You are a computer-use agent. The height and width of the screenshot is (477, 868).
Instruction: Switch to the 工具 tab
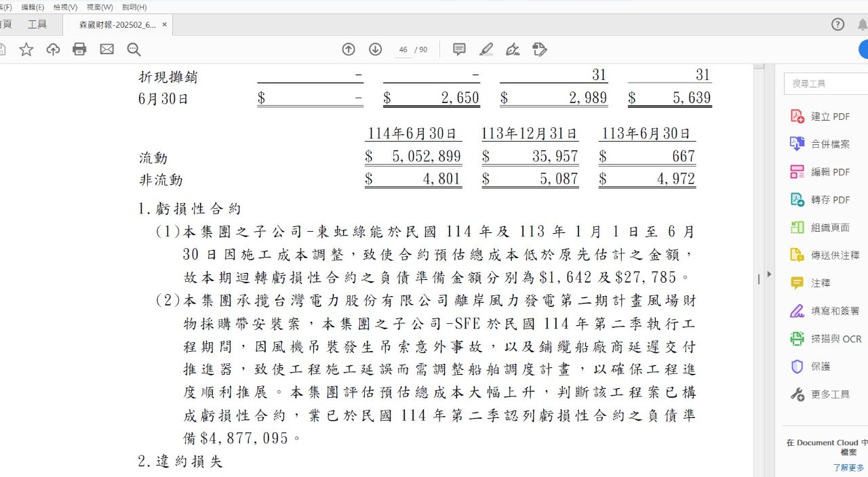point(37,24)
